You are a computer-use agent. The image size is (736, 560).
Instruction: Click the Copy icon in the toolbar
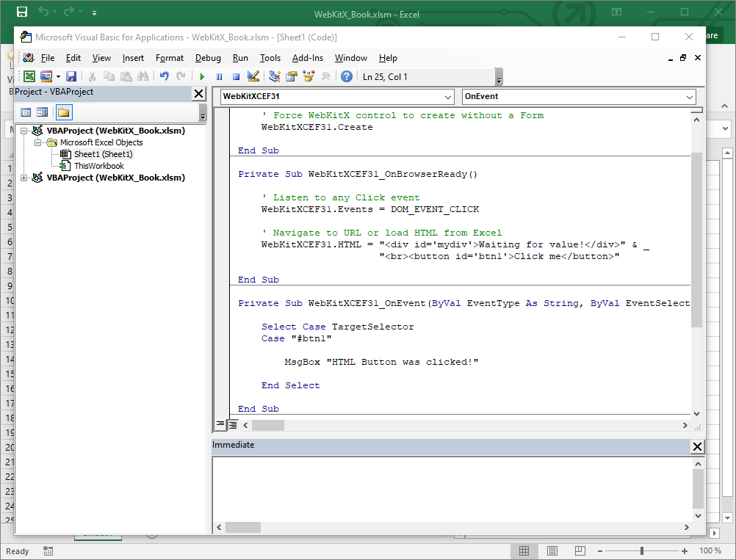pos(109,76)
